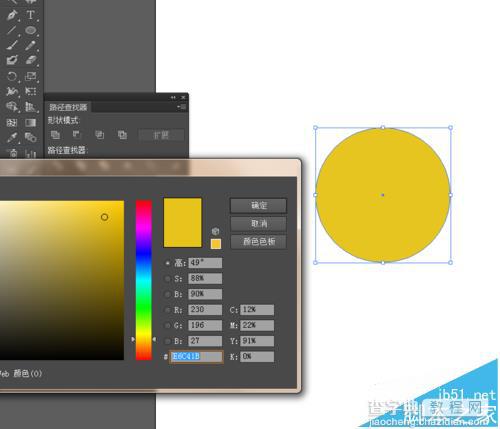Apply Unite shape mode in Pathfinder

coord(55,135)
